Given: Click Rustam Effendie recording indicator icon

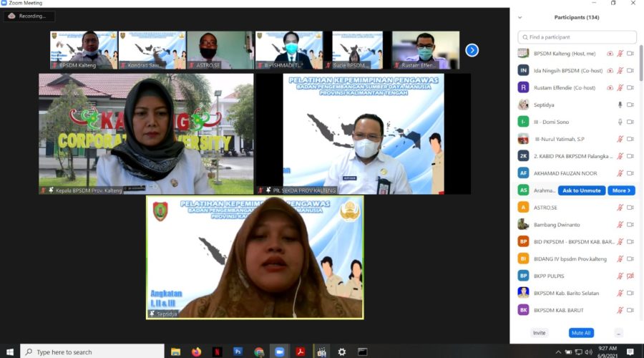Looking at the screenshot, I should pyautogui.click(x=610, y=87).
